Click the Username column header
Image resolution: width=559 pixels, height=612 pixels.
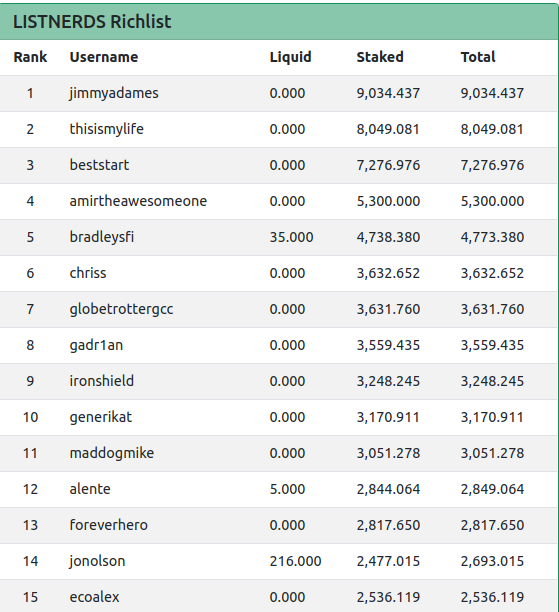(x=104, y=57)
